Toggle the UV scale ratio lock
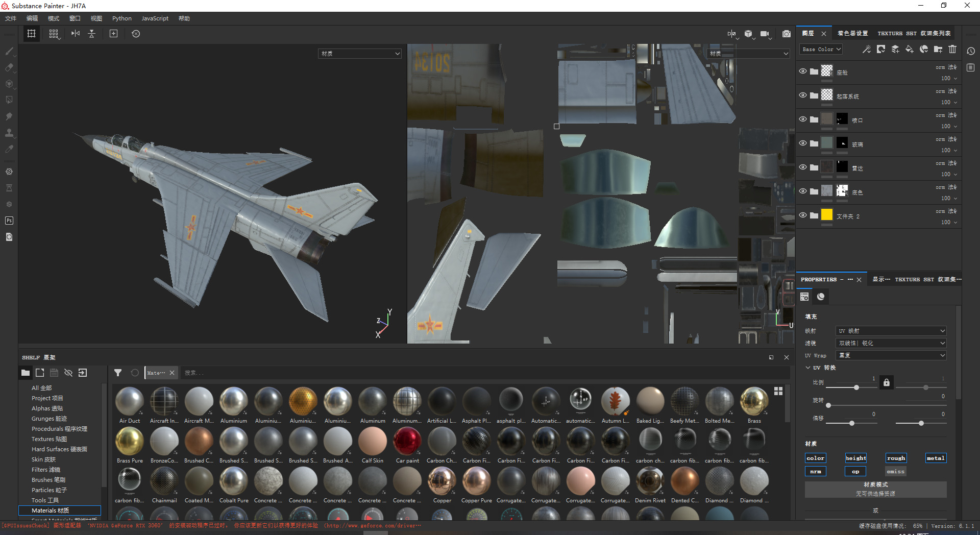This screenshot has height=535, width=980. [x=887, y=382]
